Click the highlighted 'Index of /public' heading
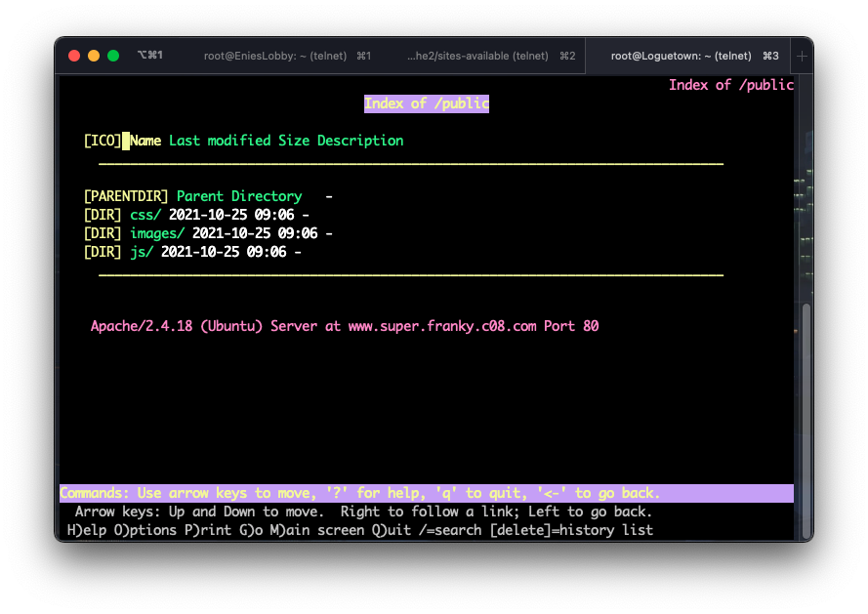Viewport: 868px width, 614px height. click(x=427, y=103)
